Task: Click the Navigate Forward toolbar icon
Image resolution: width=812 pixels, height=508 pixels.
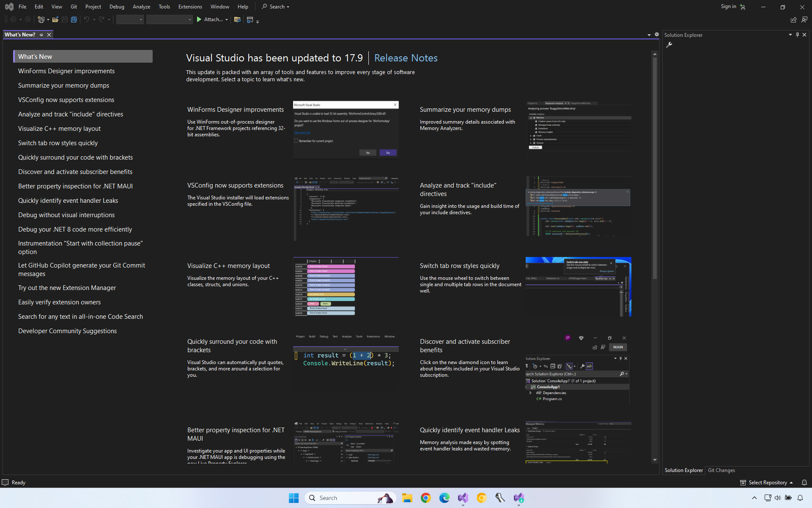Action: pyautogui.click(x=28, y=19)
